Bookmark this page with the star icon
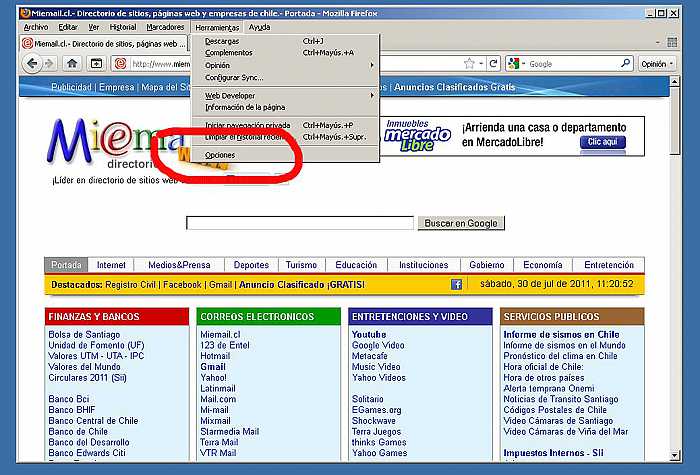700x475 pixels. tap(469, 64)
